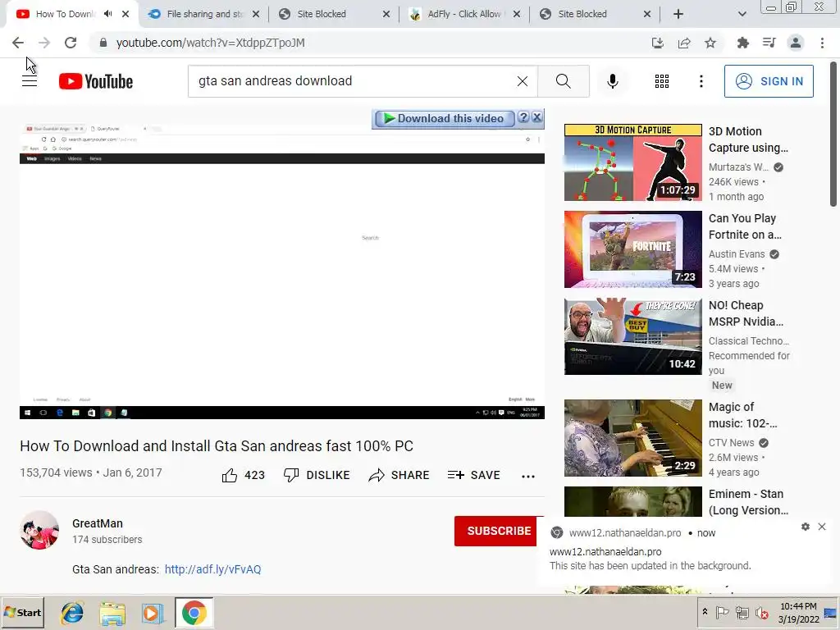The height and width of the screenshot is (630, 840).
Task: Open the NO! Cheap MSRP Nvidia thumbnail
Action: click(632, 336)
